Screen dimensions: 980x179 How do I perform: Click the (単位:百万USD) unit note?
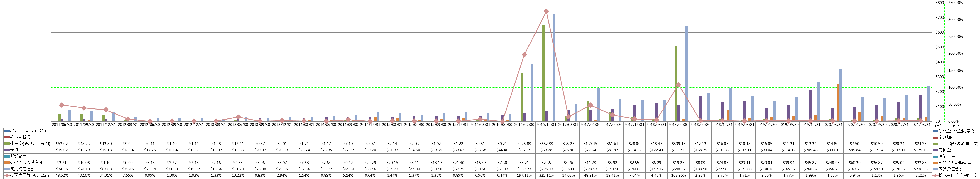(x=948, y=126)
